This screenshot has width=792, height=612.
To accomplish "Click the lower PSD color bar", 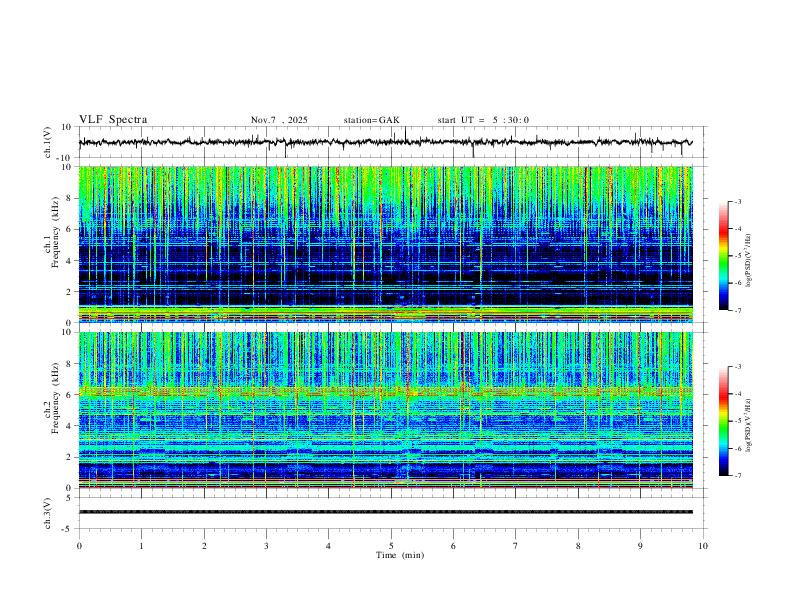I will point(723,421).
